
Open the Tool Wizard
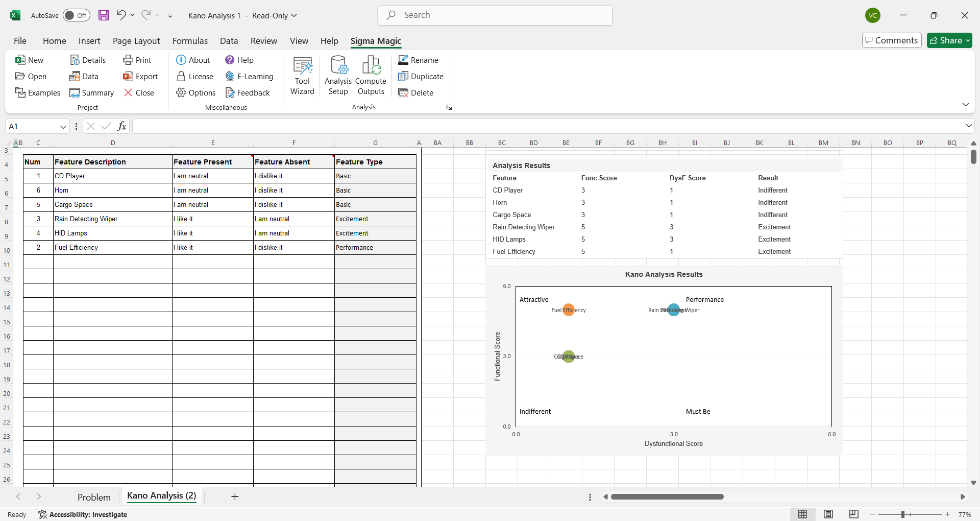[x=302, y=76]
